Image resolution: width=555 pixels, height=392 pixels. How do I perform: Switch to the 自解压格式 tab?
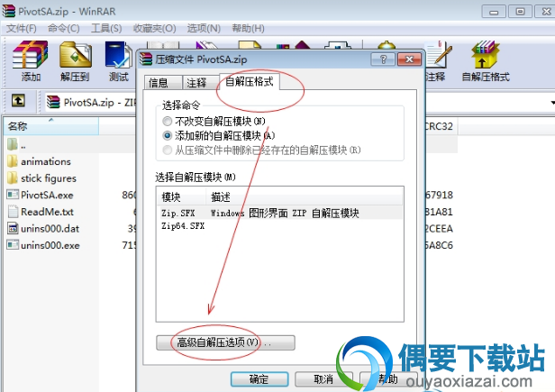(x=250, y=81)
